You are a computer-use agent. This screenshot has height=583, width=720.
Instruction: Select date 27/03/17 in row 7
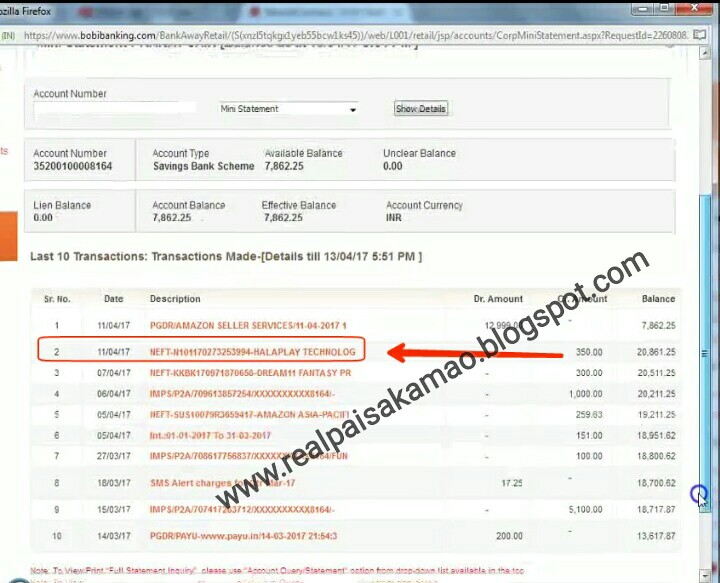[114, 456]
